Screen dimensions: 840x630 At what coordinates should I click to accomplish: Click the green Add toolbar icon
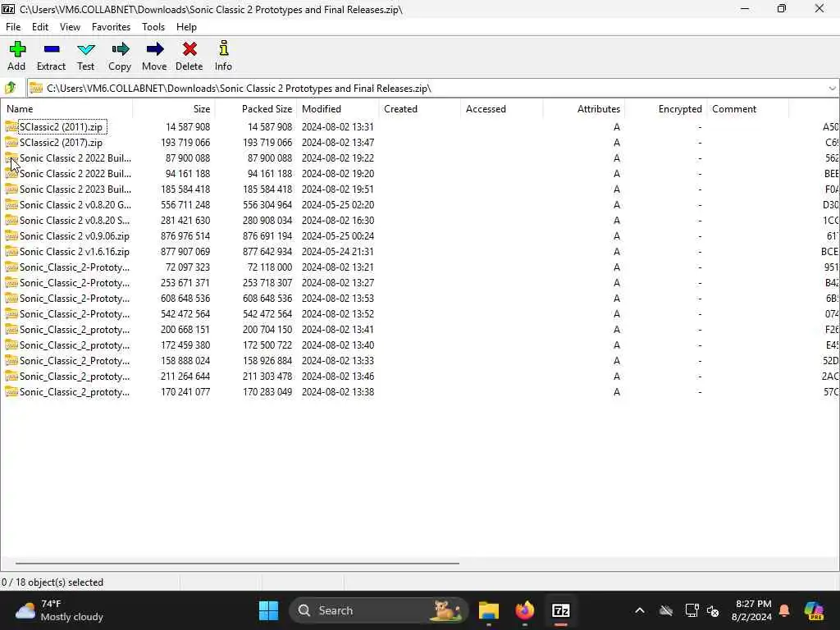pos(17,49)
